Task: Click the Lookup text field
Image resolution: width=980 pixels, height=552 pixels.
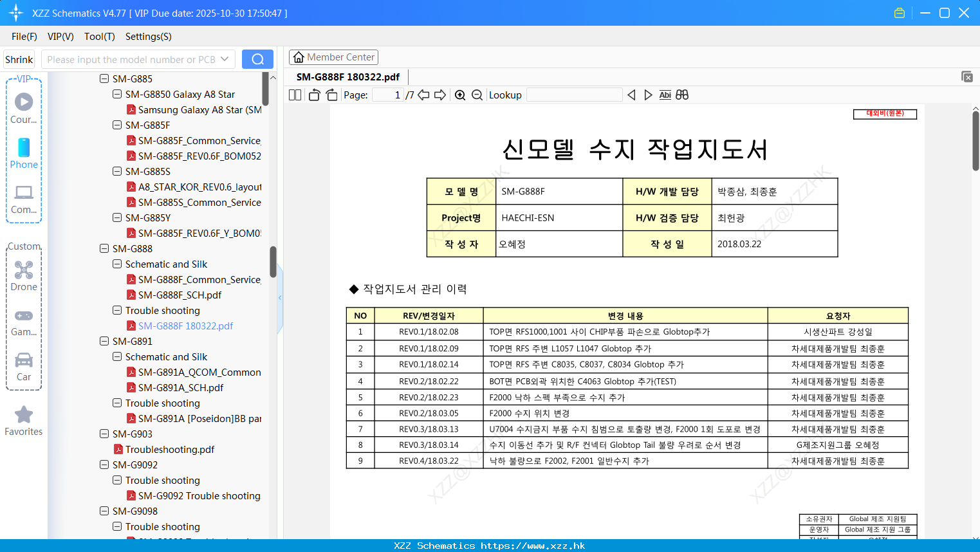Action: point(574,95)
